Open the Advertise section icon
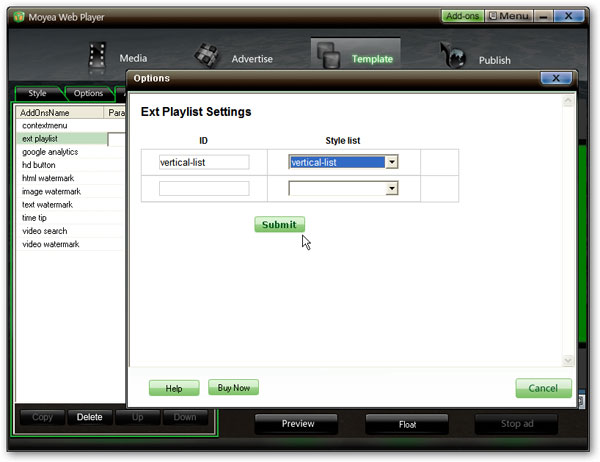The width and height of the screenshot is (600, 462). 206,56
